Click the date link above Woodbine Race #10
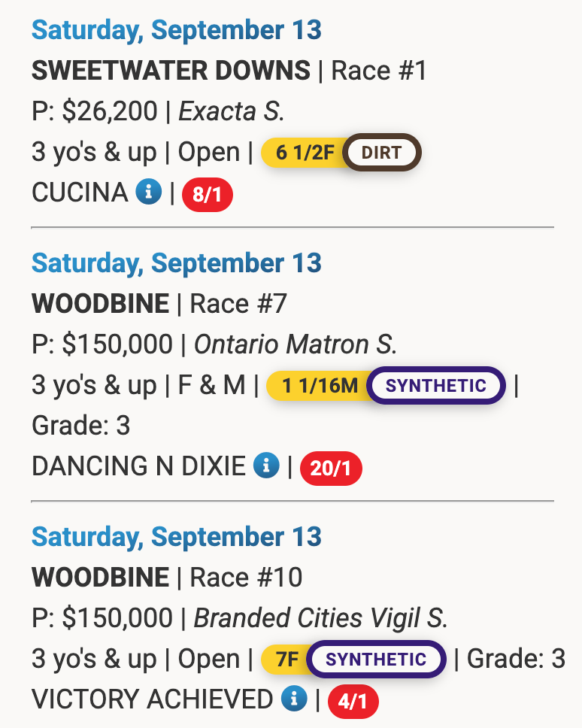This screenshot has width=582, height=728. point(177,537)
